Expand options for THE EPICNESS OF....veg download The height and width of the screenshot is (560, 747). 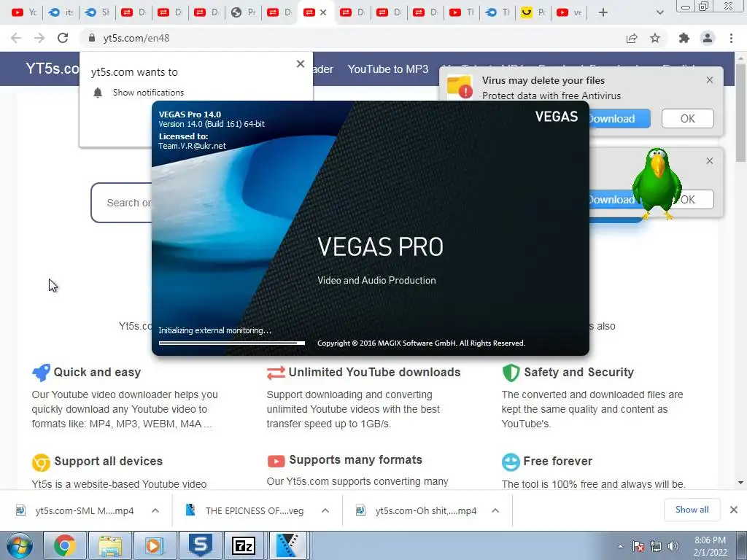click(325, 510)
